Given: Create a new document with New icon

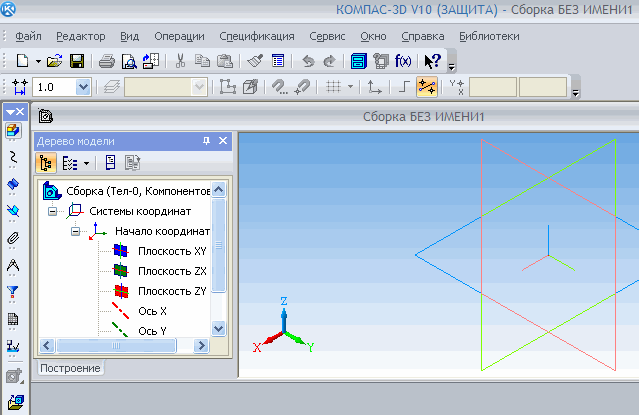Looking at the screenshot, I should pyautogui.click(x=22, y=61).
